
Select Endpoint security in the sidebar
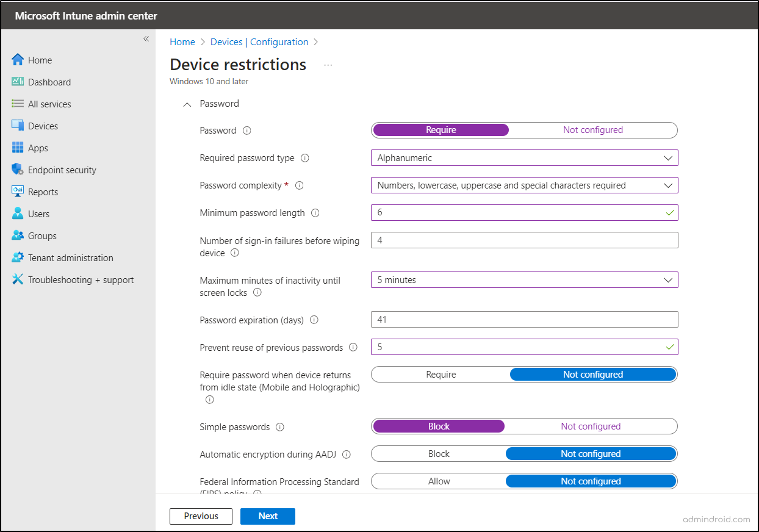[62, 170]
